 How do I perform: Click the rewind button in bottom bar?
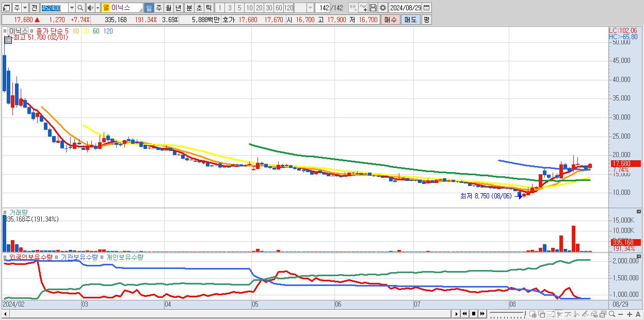pyautogui.click(x=465, y=314)
